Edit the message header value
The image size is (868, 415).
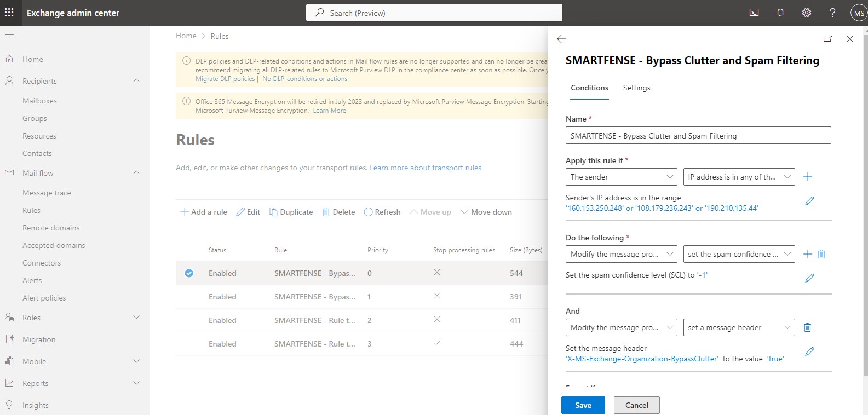809,351
